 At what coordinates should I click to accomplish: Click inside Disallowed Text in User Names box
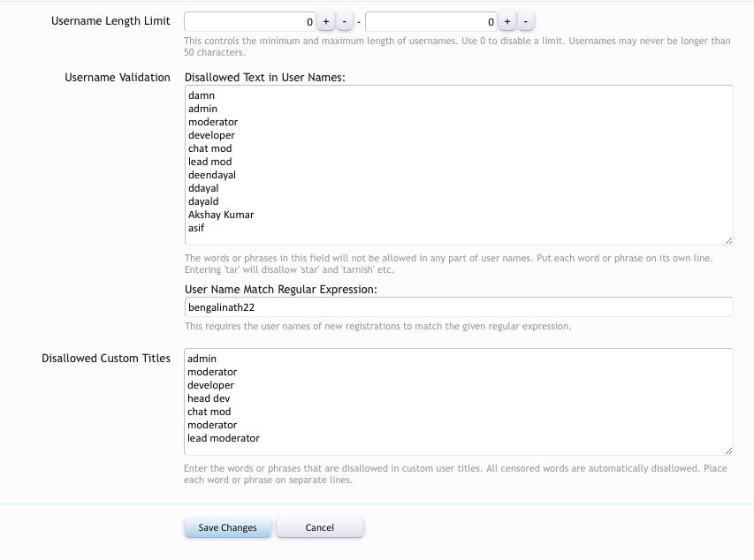pyautogui.click(x=459, y=165)
